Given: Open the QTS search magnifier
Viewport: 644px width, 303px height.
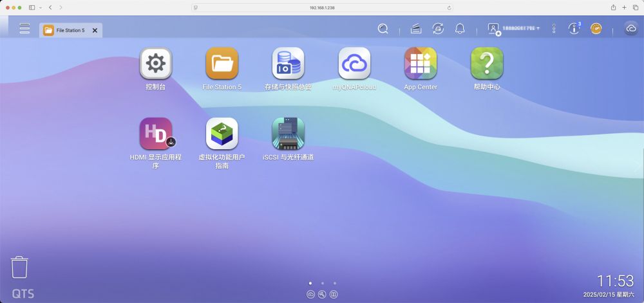Looking at the screenshot, I should click(383, 29).
